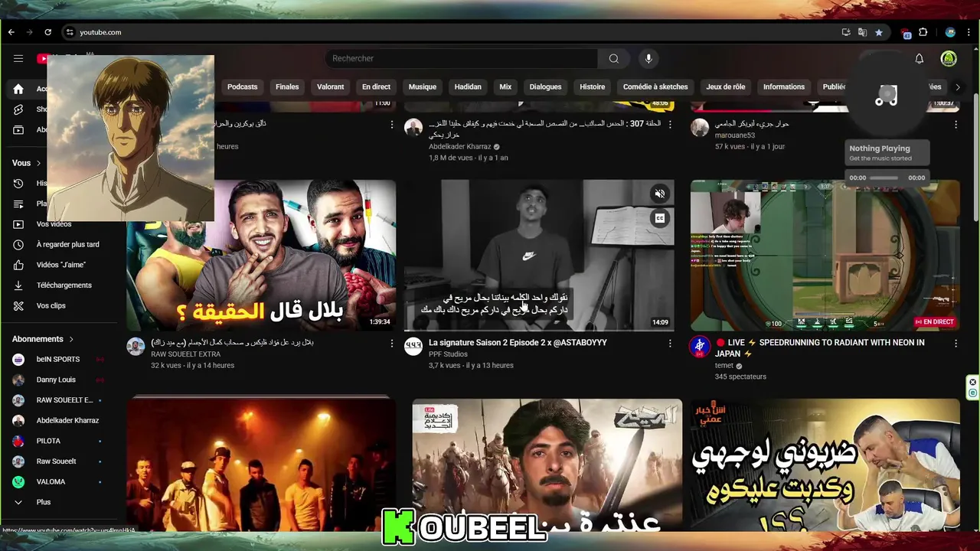Click the Home icon in the sidebar
Screen dimensions: 980x551
pos(18,89)
